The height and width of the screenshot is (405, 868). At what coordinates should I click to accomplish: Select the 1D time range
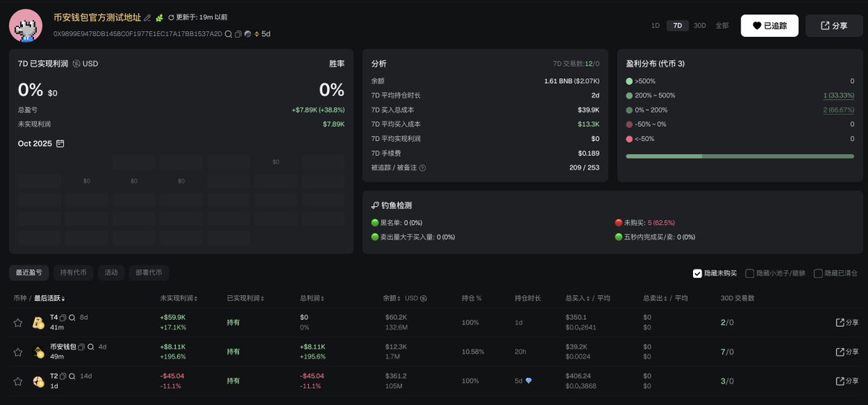coord(655,25)
